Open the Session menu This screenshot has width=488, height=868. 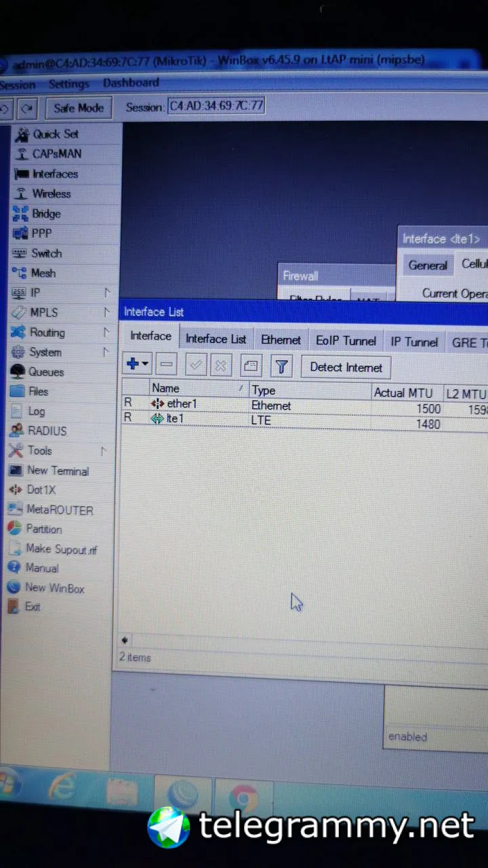(x=17, y=85)
